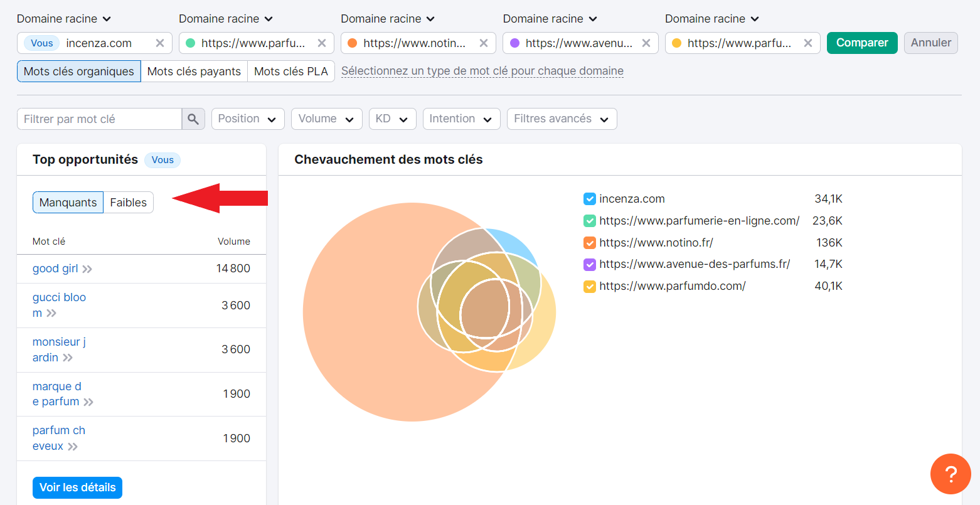Screen dimensions: 980x505
Task: Click the double chevron beside good girl
Action: (87, 269)
